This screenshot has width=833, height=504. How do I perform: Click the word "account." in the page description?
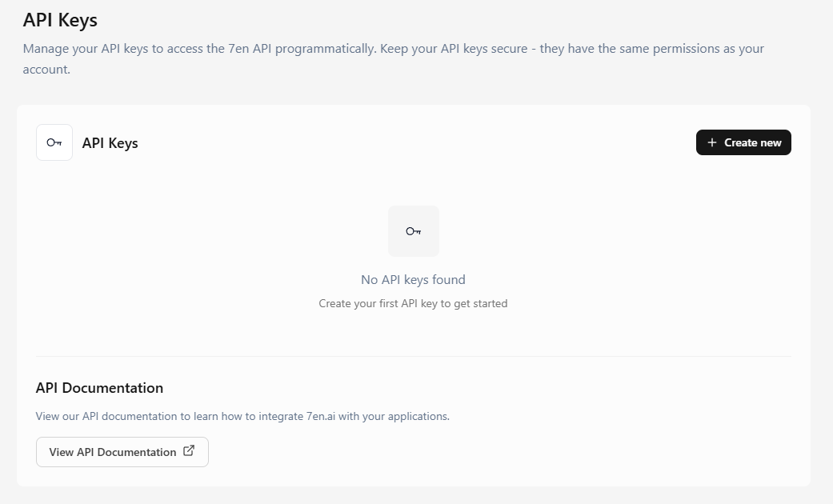click(46, 69)
